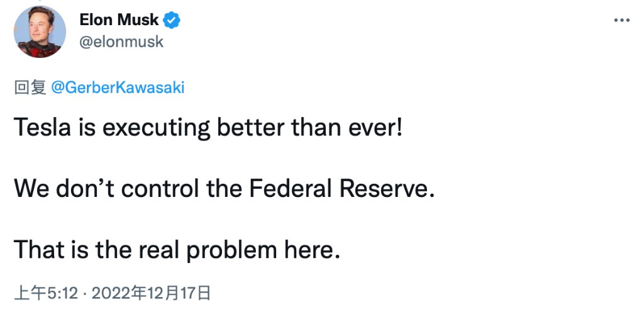
Task: Click the blue verified badge
Action: click(173, 20)
